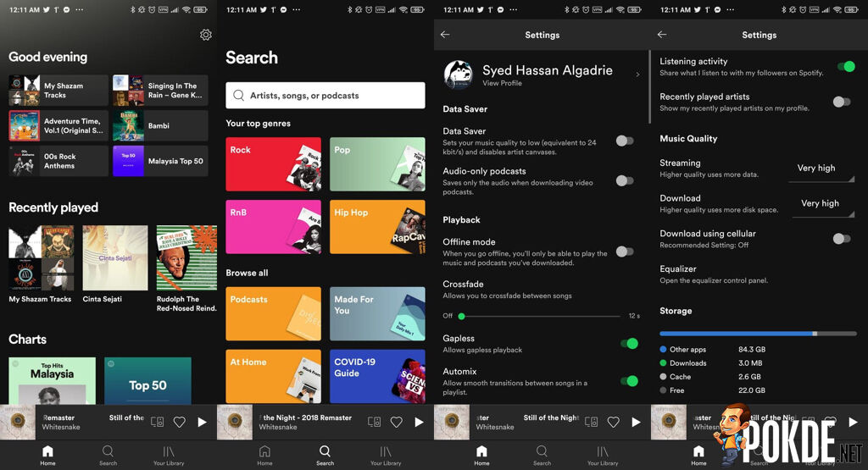Open Cinta Sejati recently played cover
This screenshot has width=868, height=470.
tap(115, 257)
